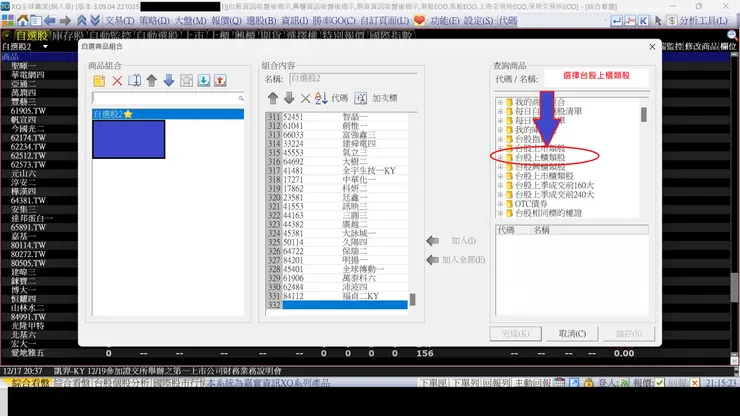
Task: Open the 自選股2 dropdown in main window
Action: coord(45,47)
